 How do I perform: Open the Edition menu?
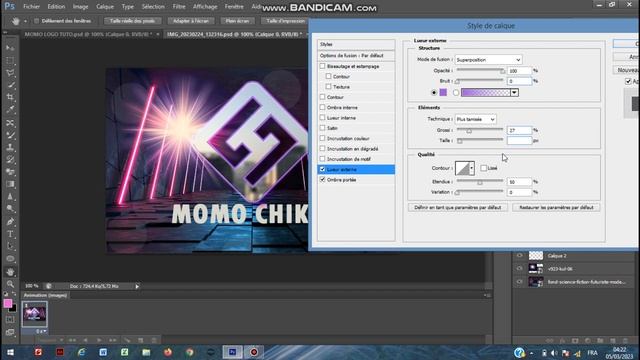[x=56, y=7]
